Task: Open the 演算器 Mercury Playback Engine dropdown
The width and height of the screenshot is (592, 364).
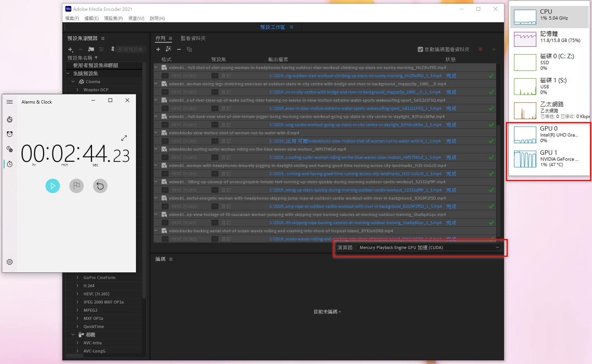Action: click(x=429, y=247)
